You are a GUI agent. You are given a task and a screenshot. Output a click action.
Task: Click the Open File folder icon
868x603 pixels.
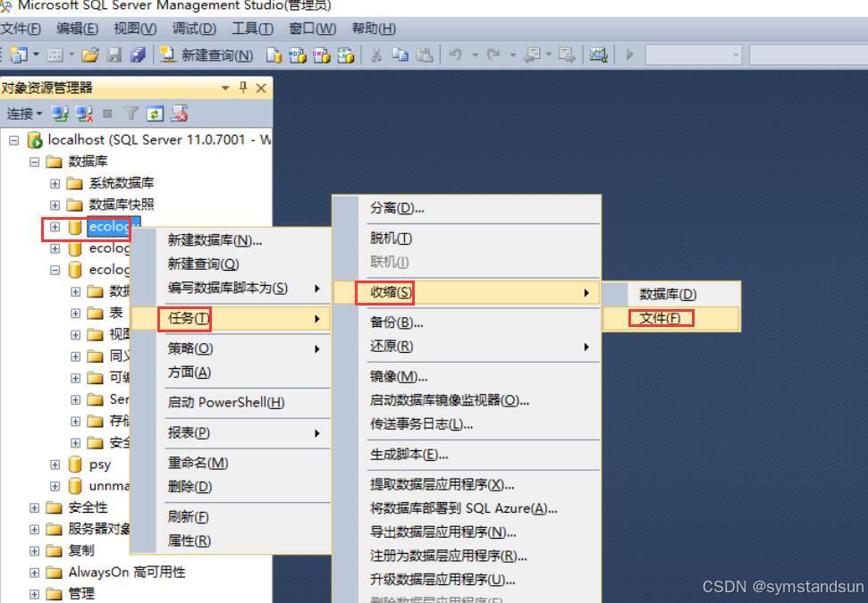[x=89, y=54]
